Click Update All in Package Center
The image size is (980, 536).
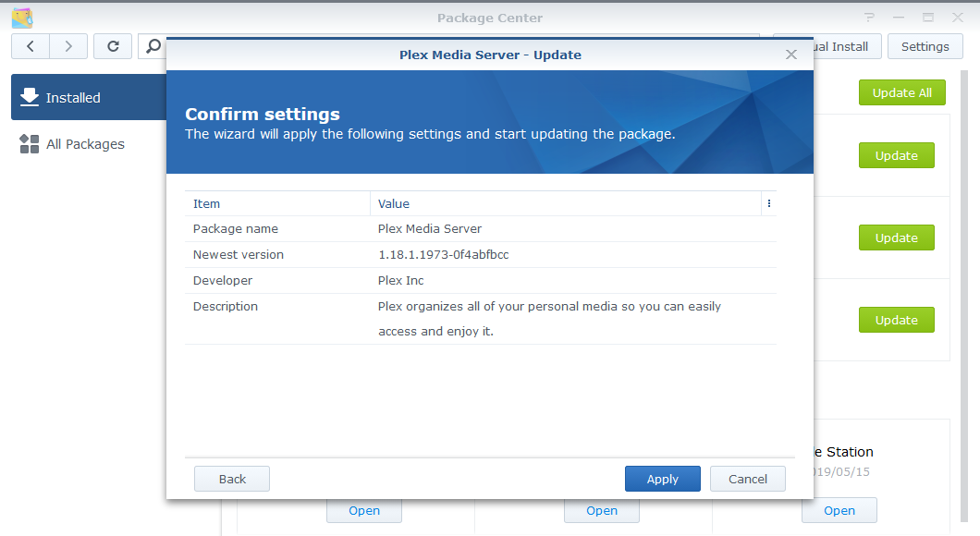901,93
